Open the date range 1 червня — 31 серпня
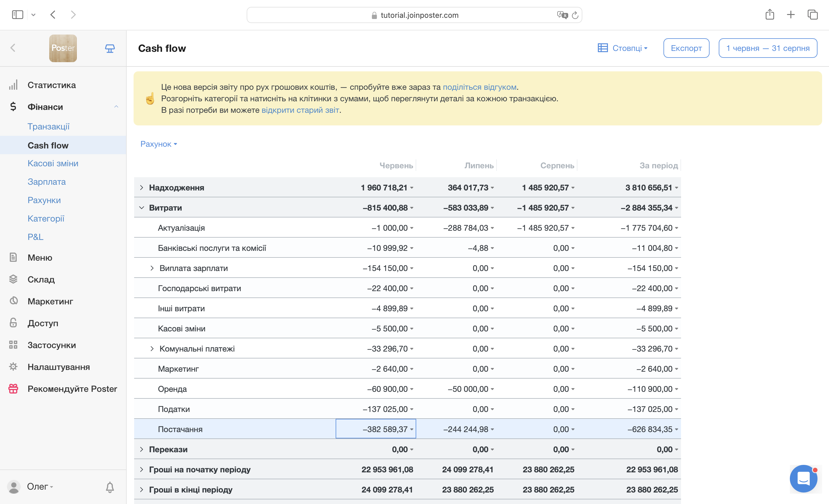Screen dimensions: 829x504 click(767, 48)
